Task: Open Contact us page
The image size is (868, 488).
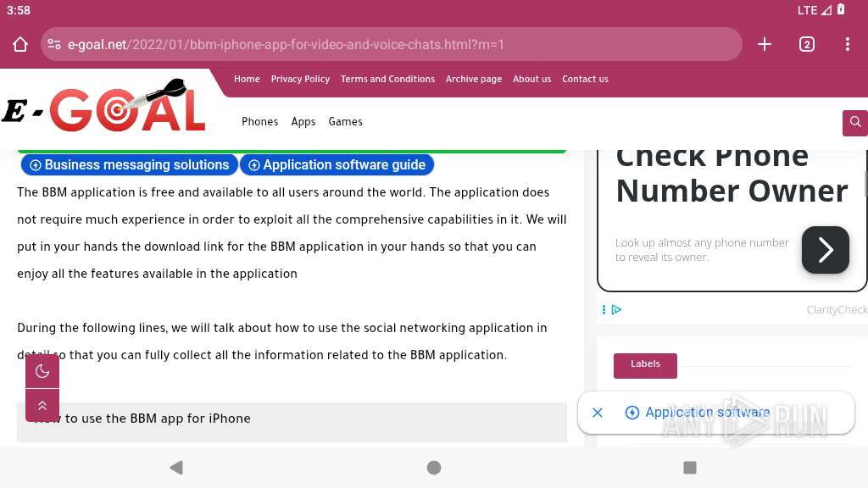Action: 585,79
